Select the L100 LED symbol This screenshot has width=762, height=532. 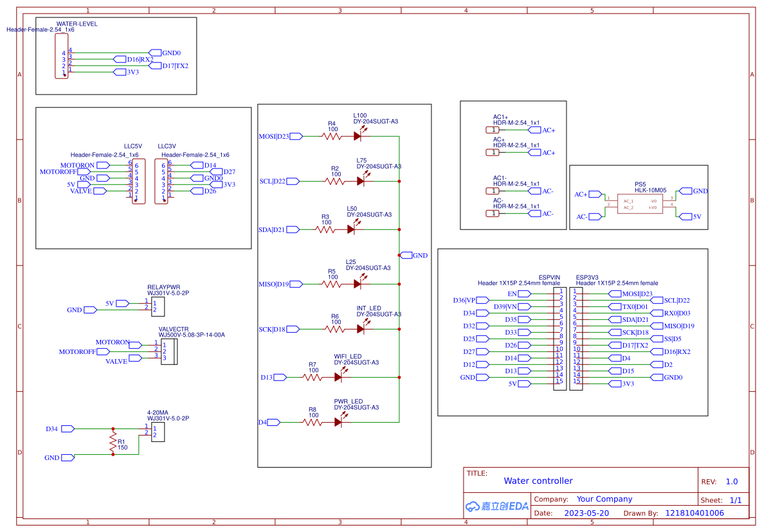[x=358, y=136]
